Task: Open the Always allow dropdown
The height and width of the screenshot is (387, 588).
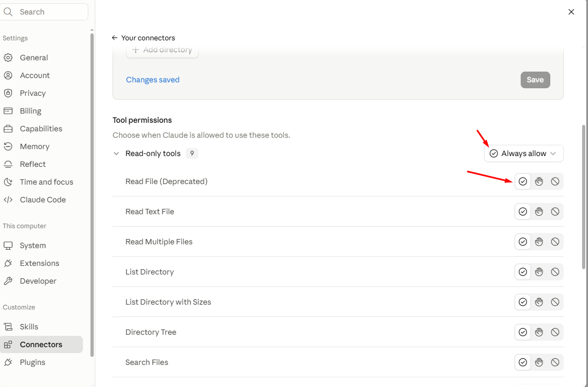Action: pos(523,153)
